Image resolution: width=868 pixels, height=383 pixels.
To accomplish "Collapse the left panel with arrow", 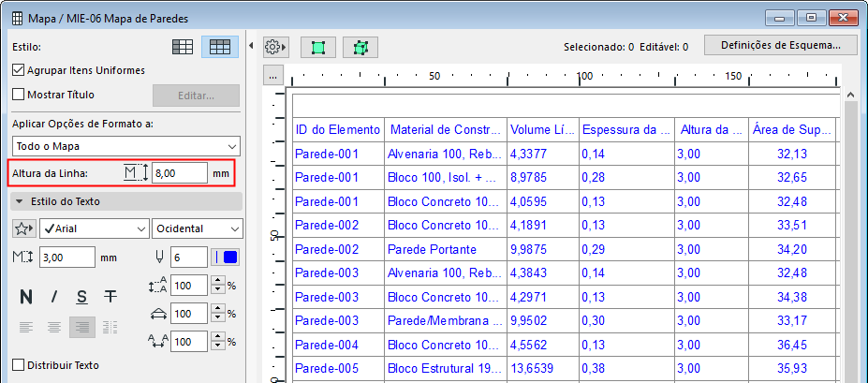I will pyautogui.click(x=251, y=46).
